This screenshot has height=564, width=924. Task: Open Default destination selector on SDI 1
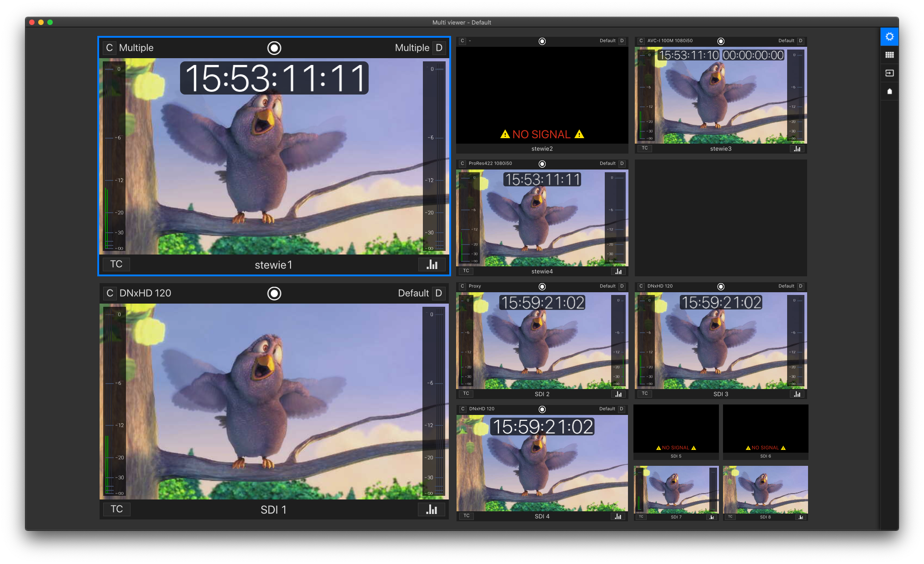(x=413, y=293)
